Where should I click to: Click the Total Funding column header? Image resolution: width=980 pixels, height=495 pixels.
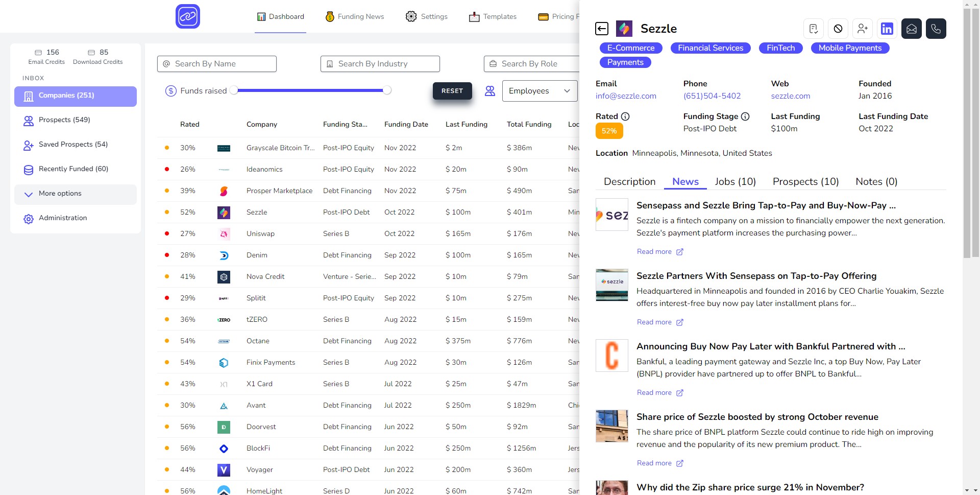pos(529,125)
